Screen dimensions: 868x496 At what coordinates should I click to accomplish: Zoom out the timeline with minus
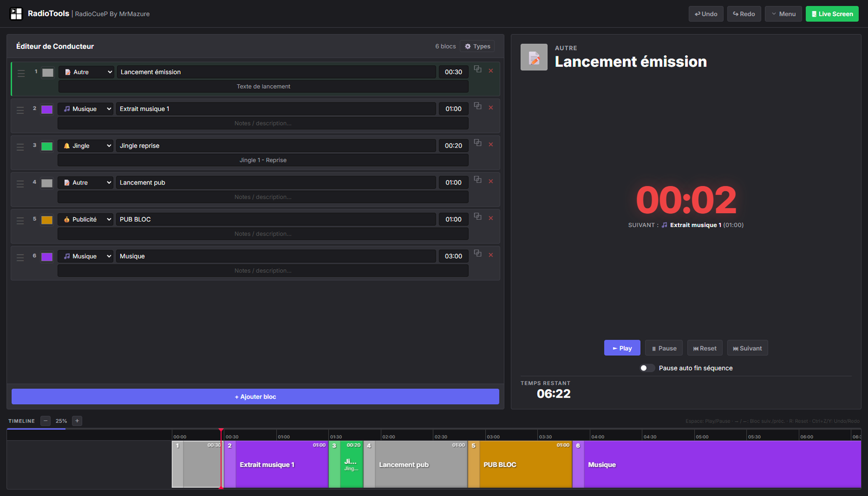[45, 421]
